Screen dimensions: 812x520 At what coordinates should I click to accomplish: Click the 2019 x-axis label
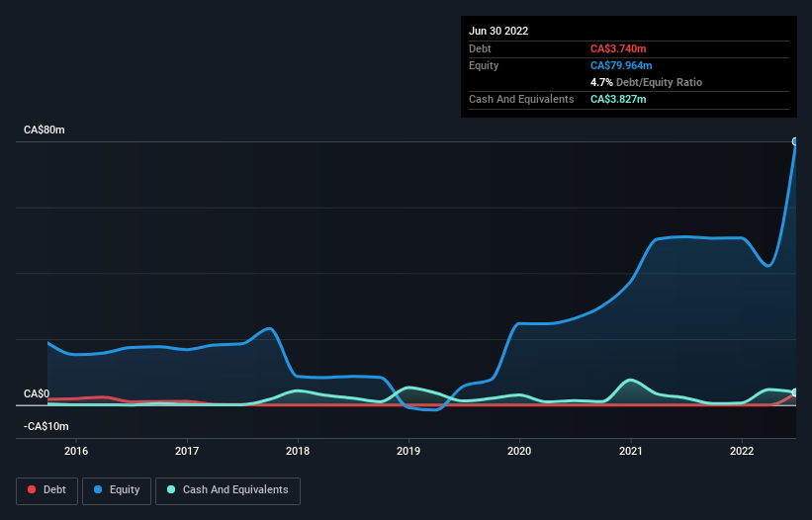click(408, 451)
